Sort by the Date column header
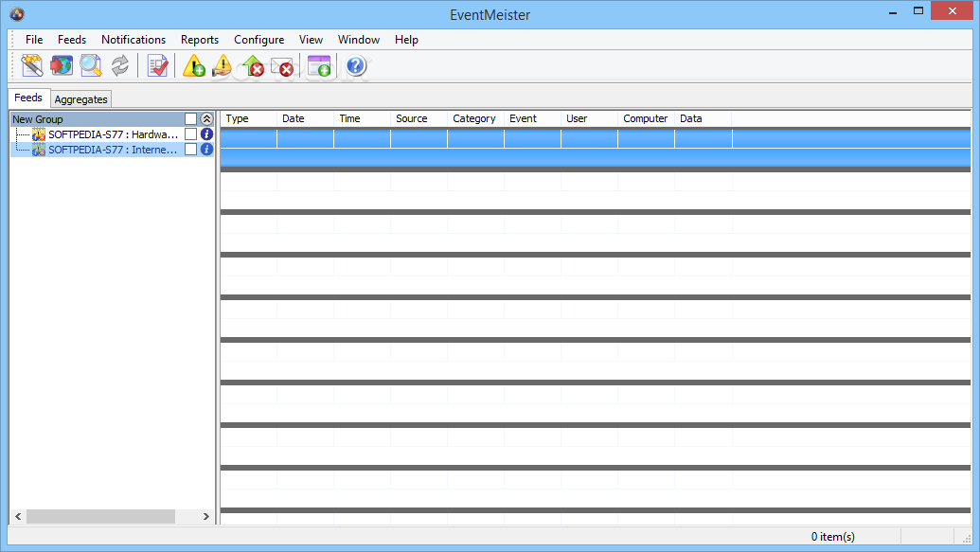This screenshot has width=980, height=552. pyautogui.click(x=305, y=118)
